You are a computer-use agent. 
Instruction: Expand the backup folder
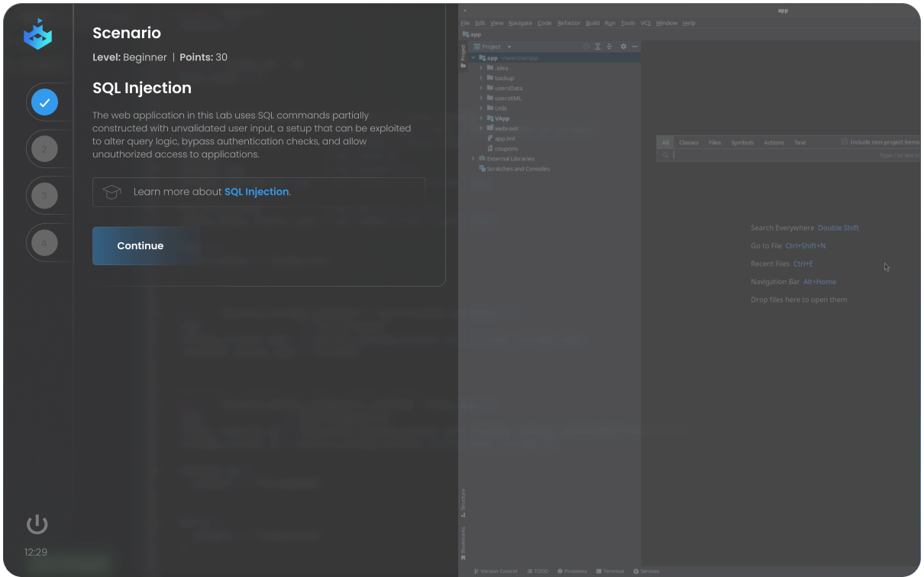click(x=481, y=78)
